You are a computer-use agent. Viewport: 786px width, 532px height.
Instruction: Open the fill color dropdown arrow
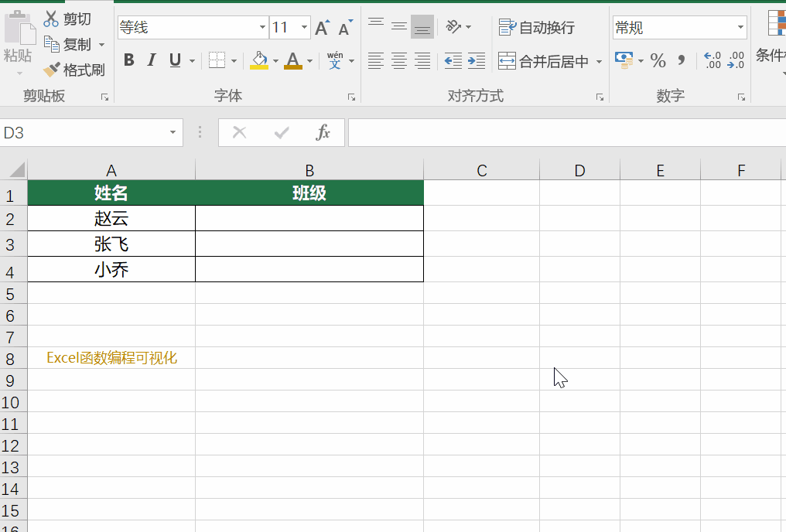(275, 61)
